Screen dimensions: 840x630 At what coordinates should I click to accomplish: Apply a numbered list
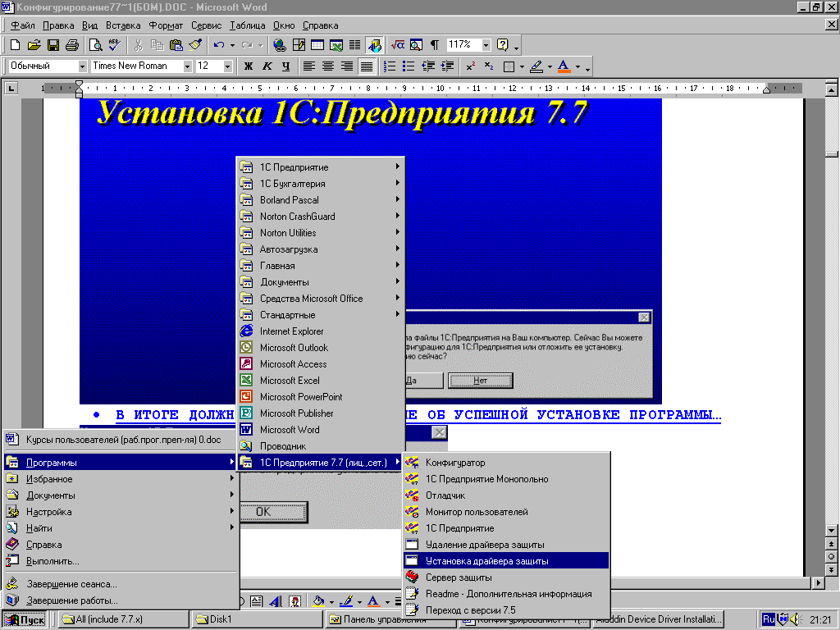click(x=390, y=66)
